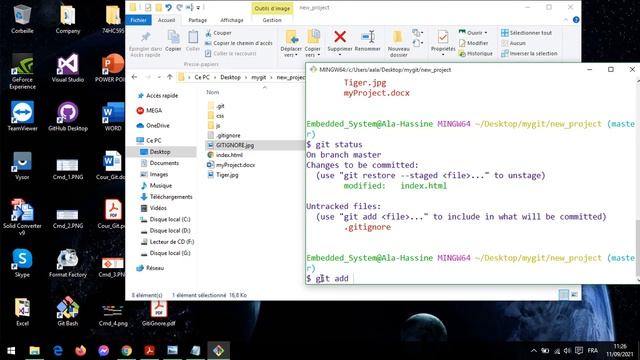Open the Fichier tab
Viewport: 640px width, 360px height.
pyautogui.click(x=138, y=20)
